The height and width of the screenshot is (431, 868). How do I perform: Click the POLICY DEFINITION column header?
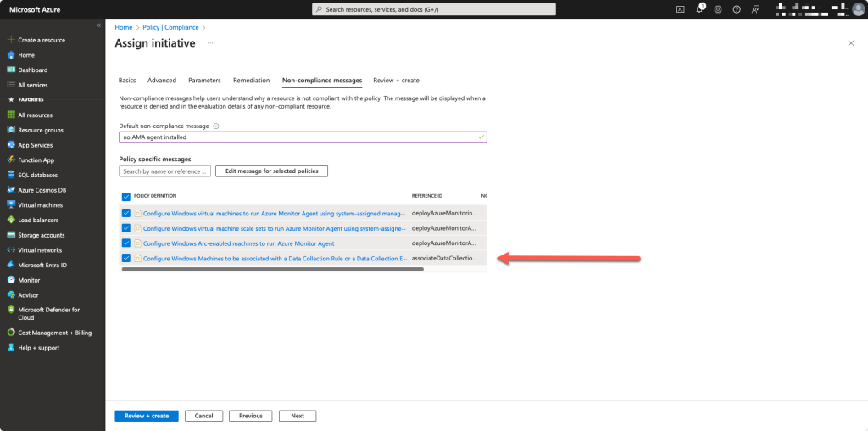(x=155, y=196)
